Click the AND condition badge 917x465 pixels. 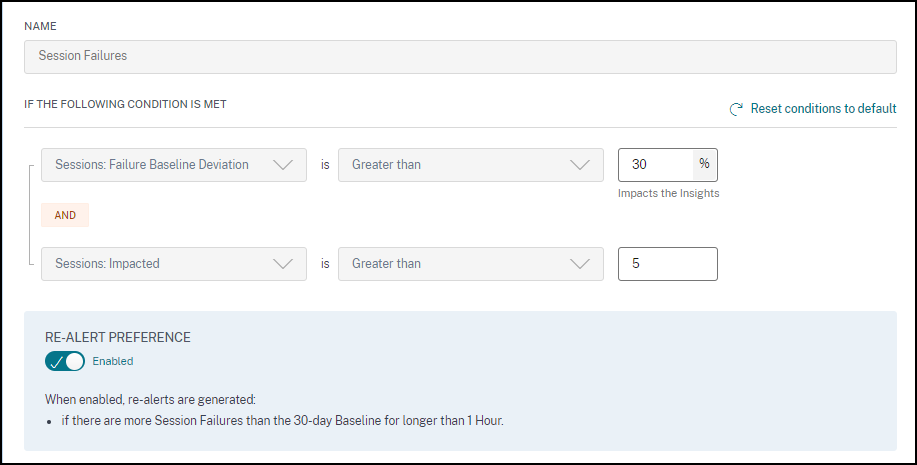65,214
